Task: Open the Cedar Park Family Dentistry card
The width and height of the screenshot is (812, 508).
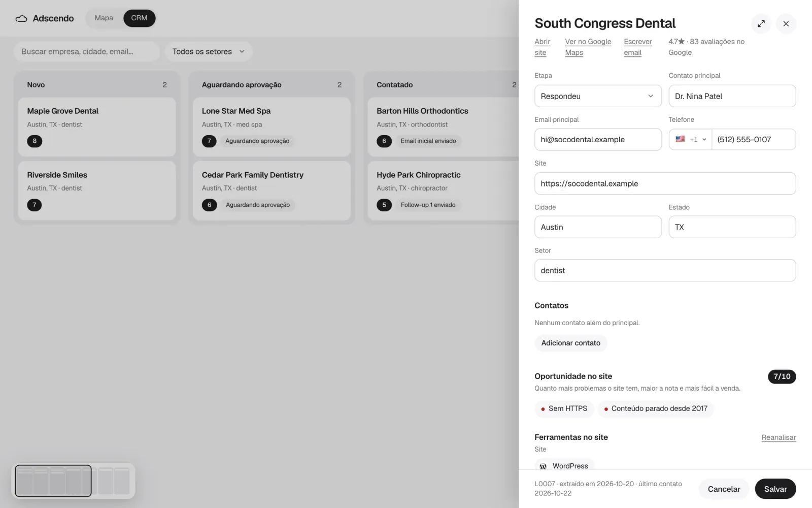Action: (272, 190)
